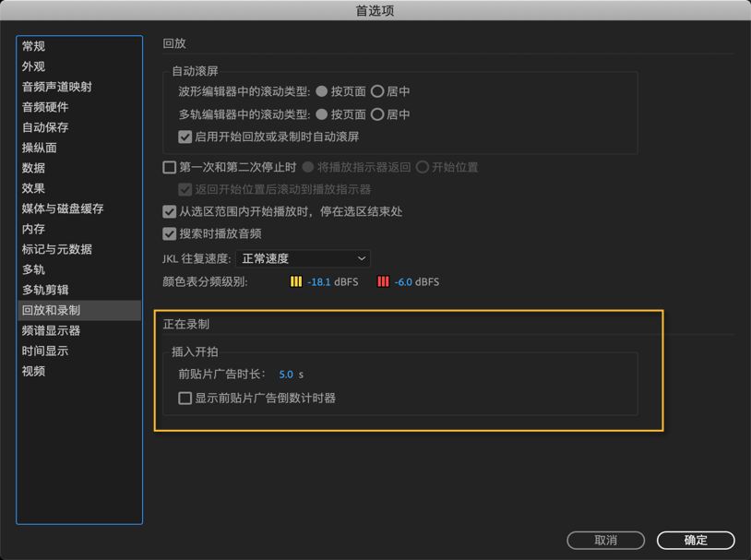Toggle the 搜索时播放音频 checkbox

click(x=169, y=232)
